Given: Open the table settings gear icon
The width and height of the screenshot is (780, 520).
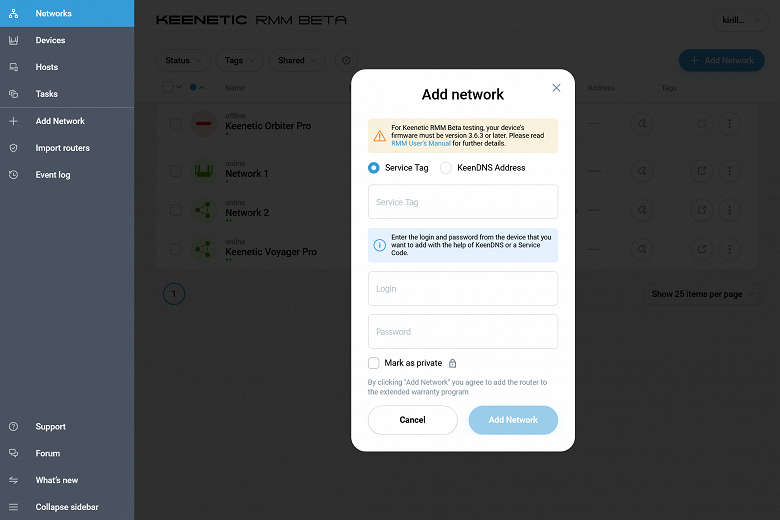Looking at the screenshot, I should [x=346, y=60].
